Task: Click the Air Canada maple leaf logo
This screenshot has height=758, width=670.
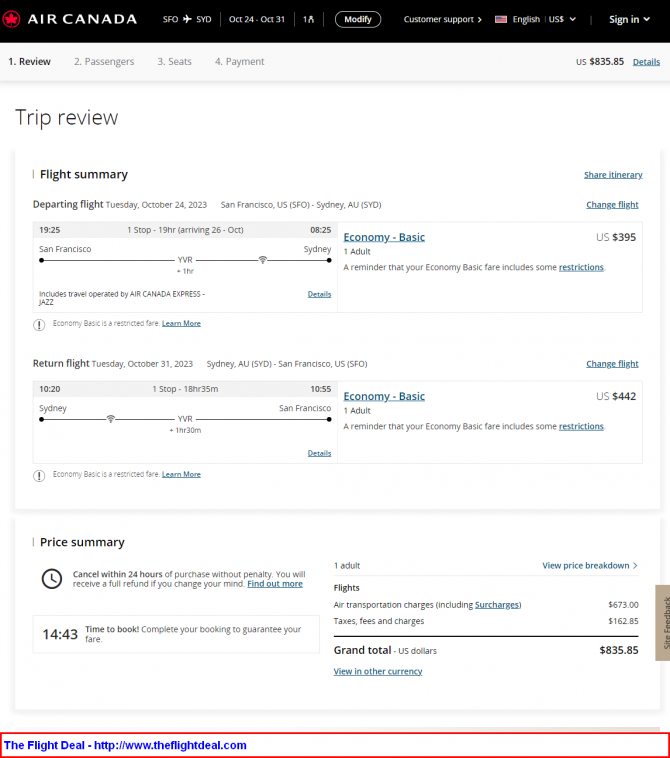Action: tap(11, 19)
